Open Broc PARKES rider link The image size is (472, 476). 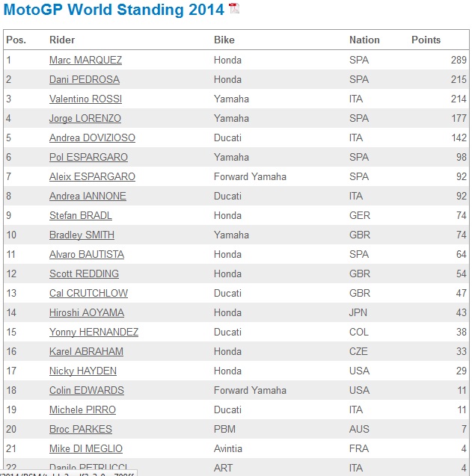81,429
